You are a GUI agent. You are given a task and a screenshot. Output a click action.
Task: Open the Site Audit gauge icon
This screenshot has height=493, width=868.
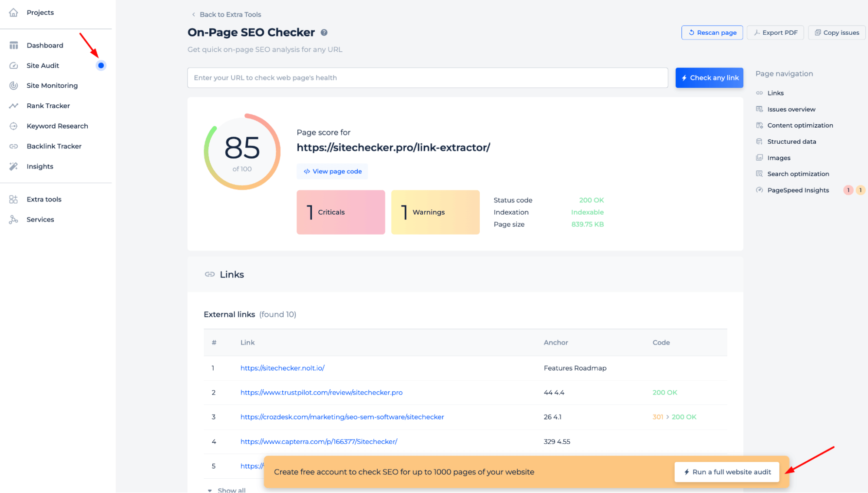(13, 66)
